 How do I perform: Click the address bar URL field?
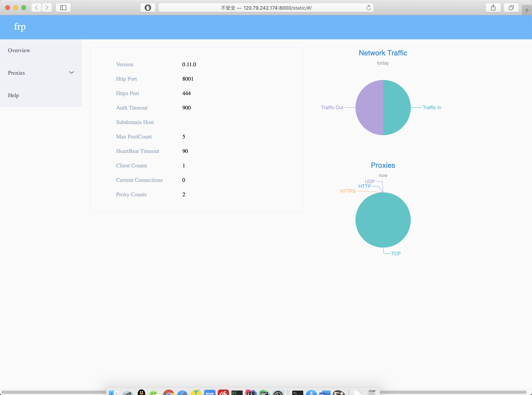coord(266,8)
